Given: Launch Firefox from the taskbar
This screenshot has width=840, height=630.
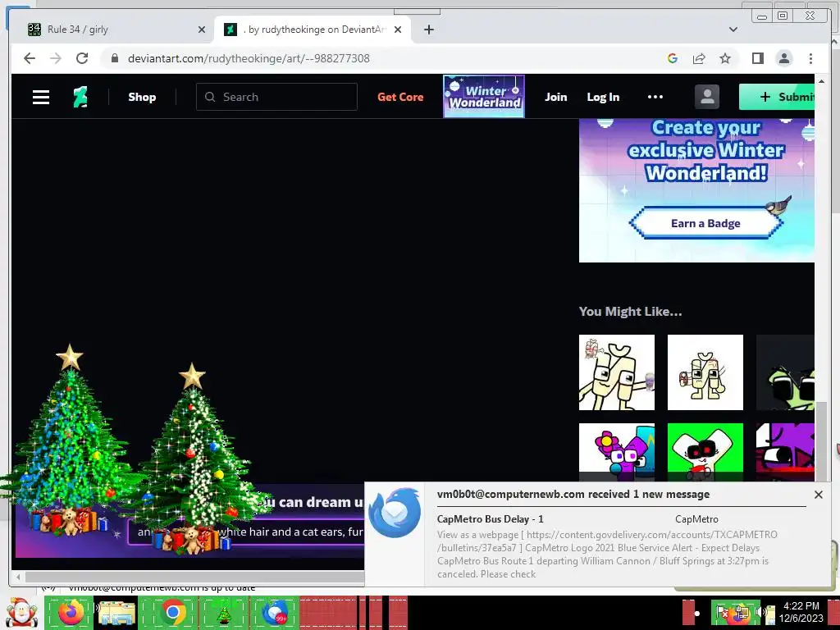Looking at the screenshot, I should pyautogui.click(x=71, y=612).
